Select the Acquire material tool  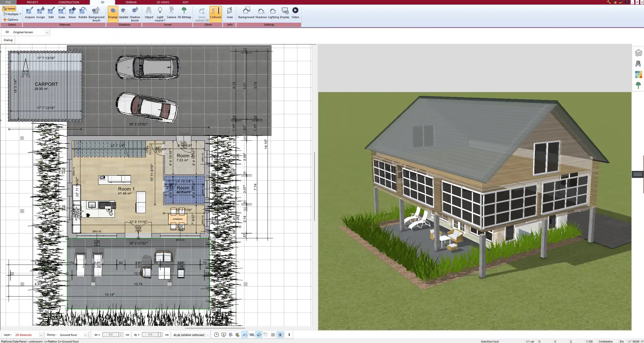(x=30, y=13)
